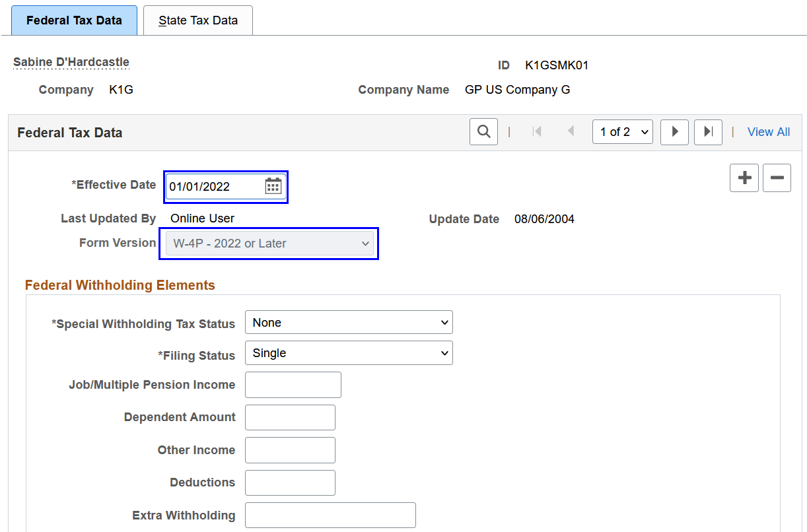This screenshot has width=807, height=532.
Task: Click the View All link
Action: (x=768, y=131)
